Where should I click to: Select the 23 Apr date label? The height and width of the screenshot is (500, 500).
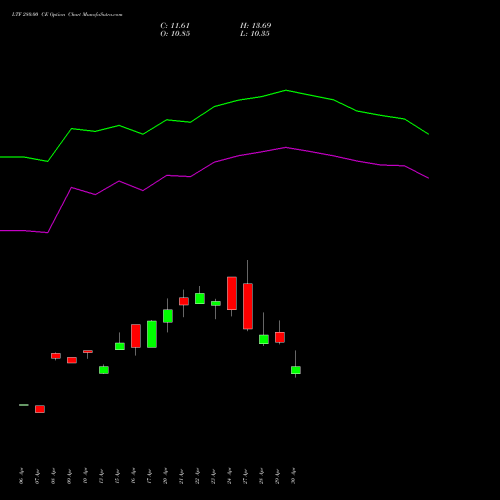pyautogui.click(x=214, y=476)
